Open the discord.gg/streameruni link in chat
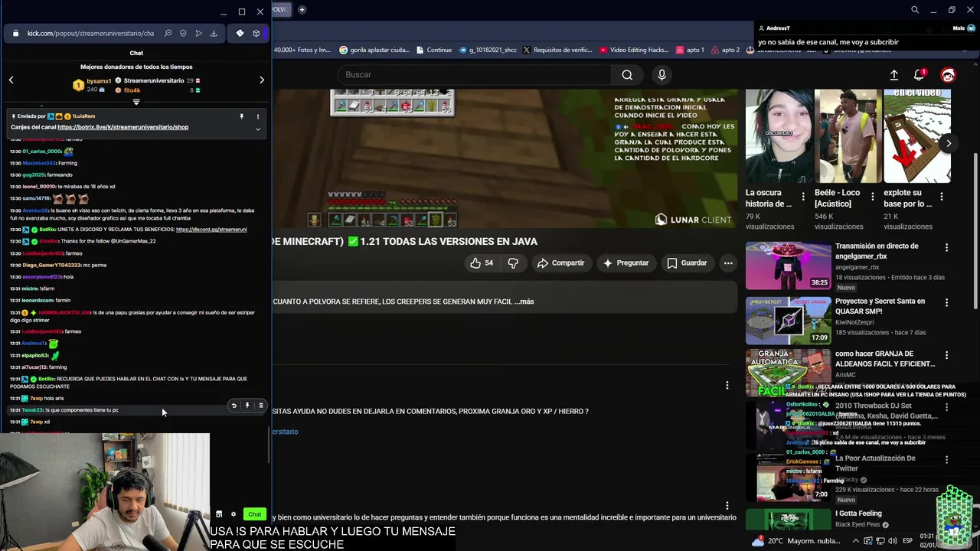Image resolution: width=980 pixels, height=551 pixels. pos(211,230)
